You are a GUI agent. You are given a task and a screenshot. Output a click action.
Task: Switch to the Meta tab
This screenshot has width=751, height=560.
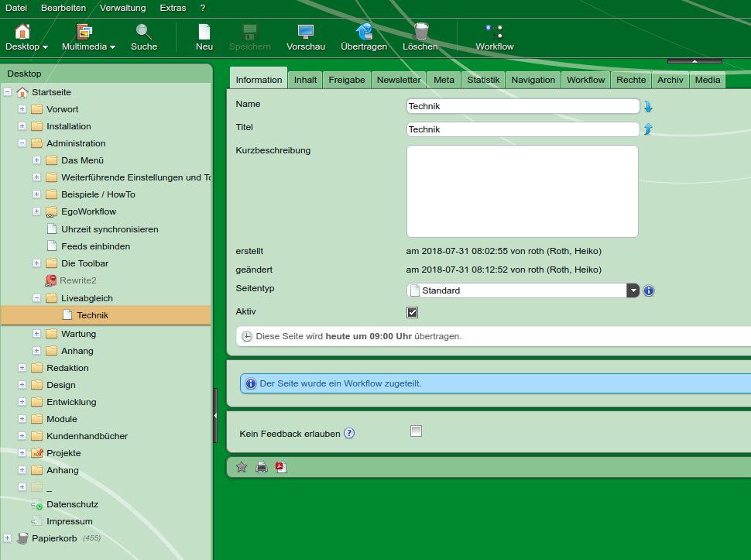[444, 80]
